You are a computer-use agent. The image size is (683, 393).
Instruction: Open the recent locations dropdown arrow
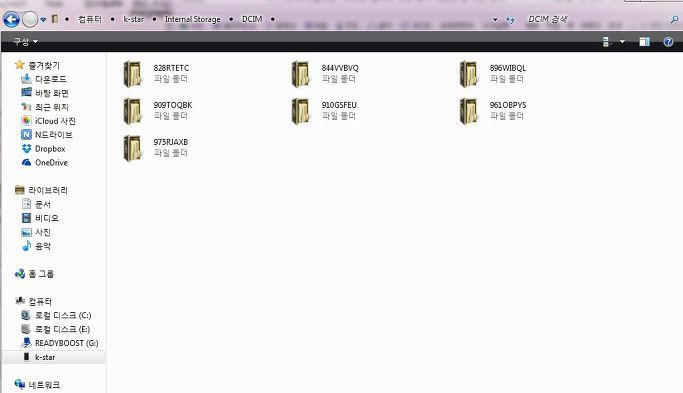click(43, 20)
